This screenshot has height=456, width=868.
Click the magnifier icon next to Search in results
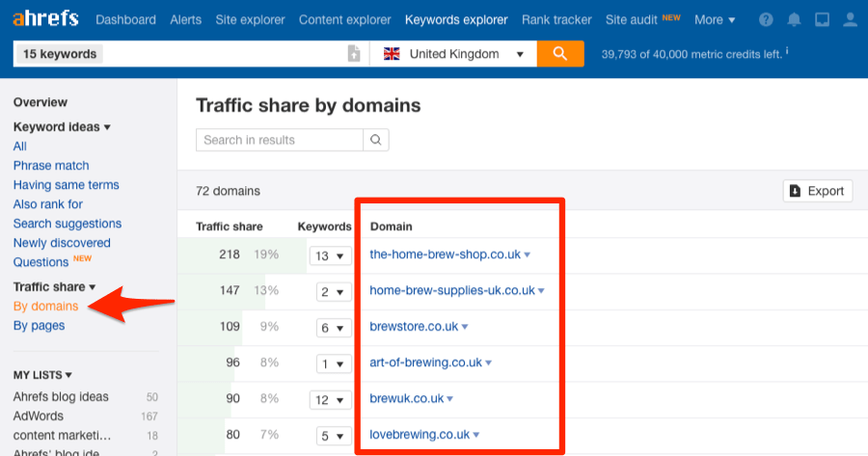click(376, 140)
